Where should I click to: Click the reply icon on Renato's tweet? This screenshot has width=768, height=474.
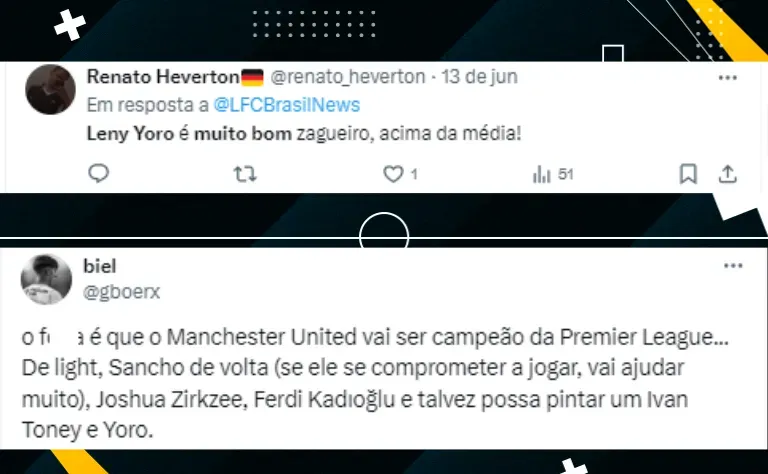(98, 173)
